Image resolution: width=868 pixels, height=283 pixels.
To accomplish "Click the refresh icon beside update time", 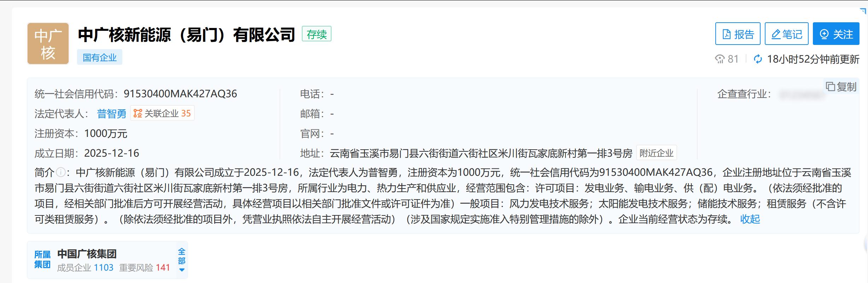I will (x=758, y=59).
